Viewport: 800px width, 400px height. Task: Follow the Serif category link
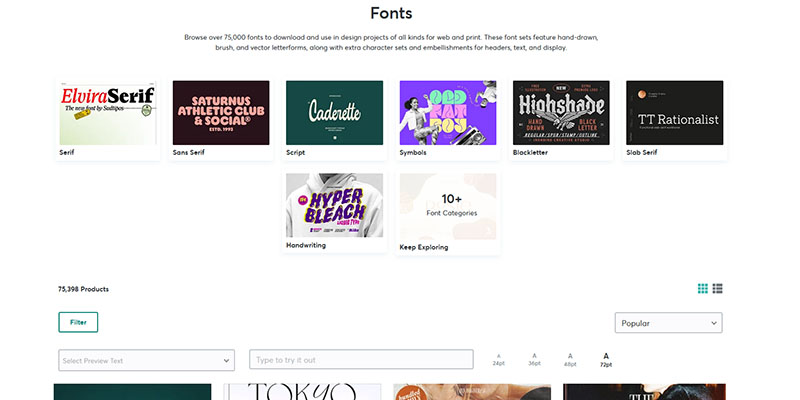(x=67, y=153)
